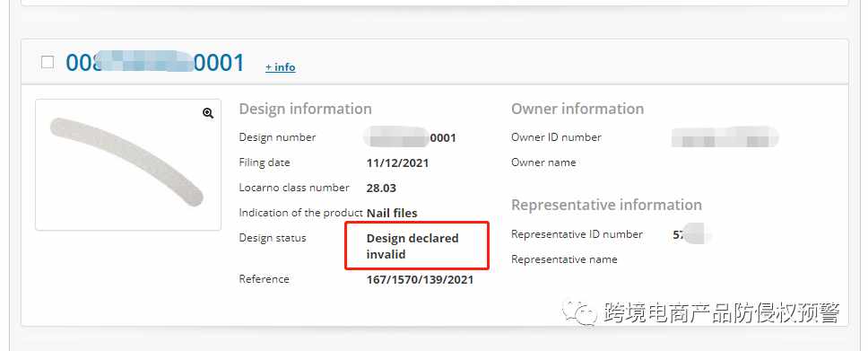Click the blurred Owner ID number value
Viewport: 868px width, 351px height.
[x=725, y=137]
